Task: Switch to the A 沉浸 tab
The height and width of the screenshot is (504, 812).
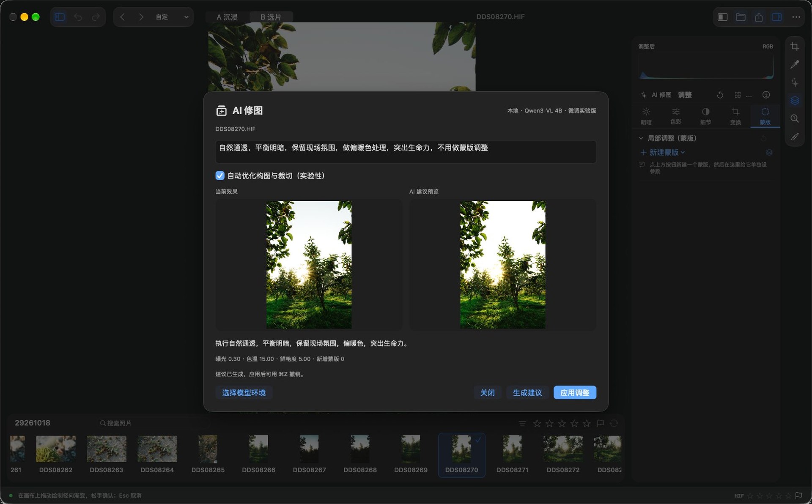Action: 227,17
